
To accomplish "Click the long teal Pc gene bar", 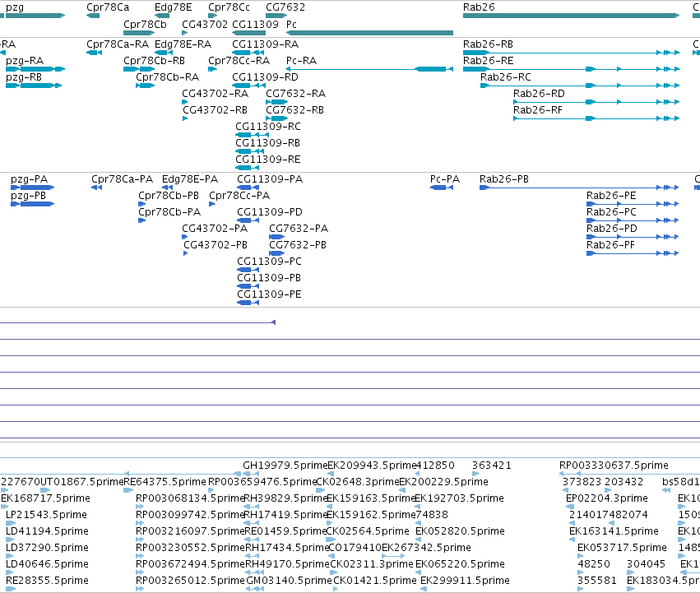I will 369,33.
